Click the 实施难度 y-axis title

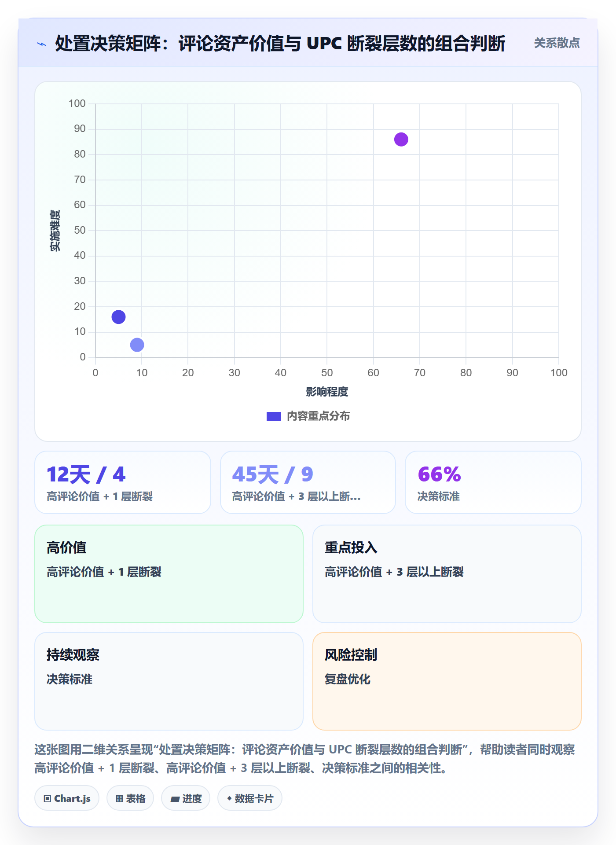(x=55, y=231)
